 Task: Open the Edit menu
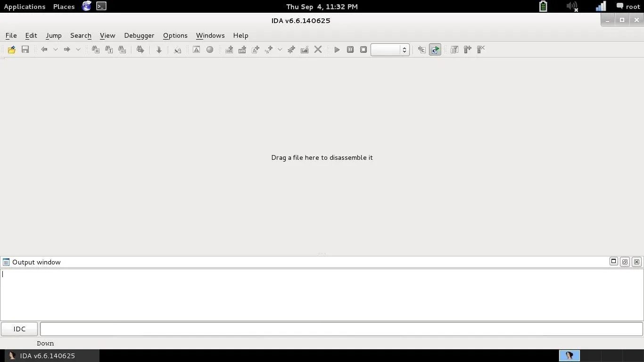(x=31, y=35)
